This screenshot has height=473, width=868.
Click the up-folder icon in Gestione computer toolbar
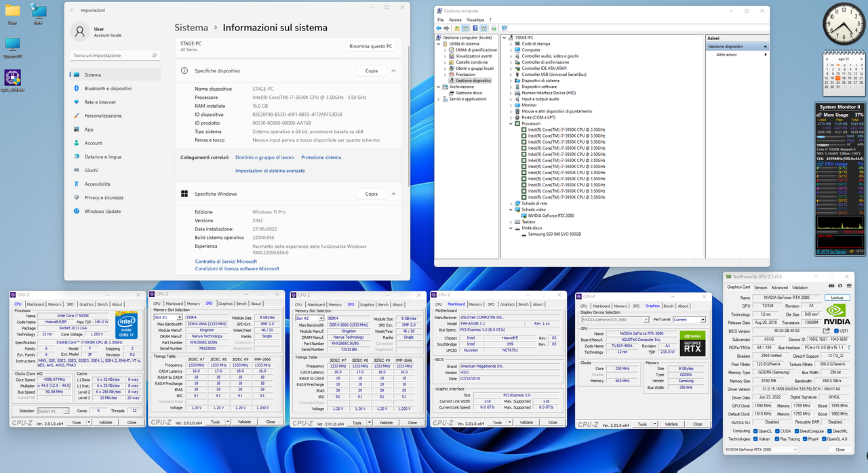click(456, 28)
